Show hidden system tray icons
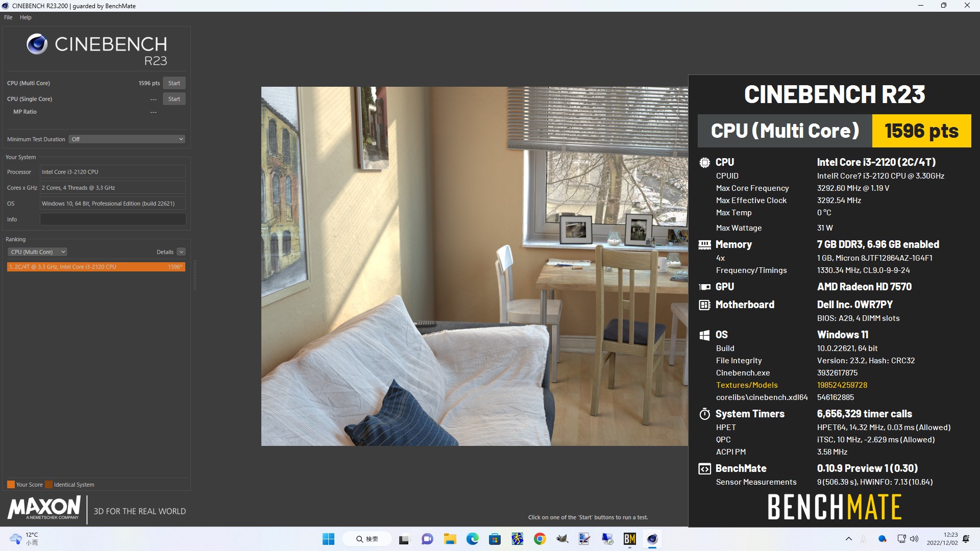This screenshot has width=980, height=551. (x=848, y=539)
